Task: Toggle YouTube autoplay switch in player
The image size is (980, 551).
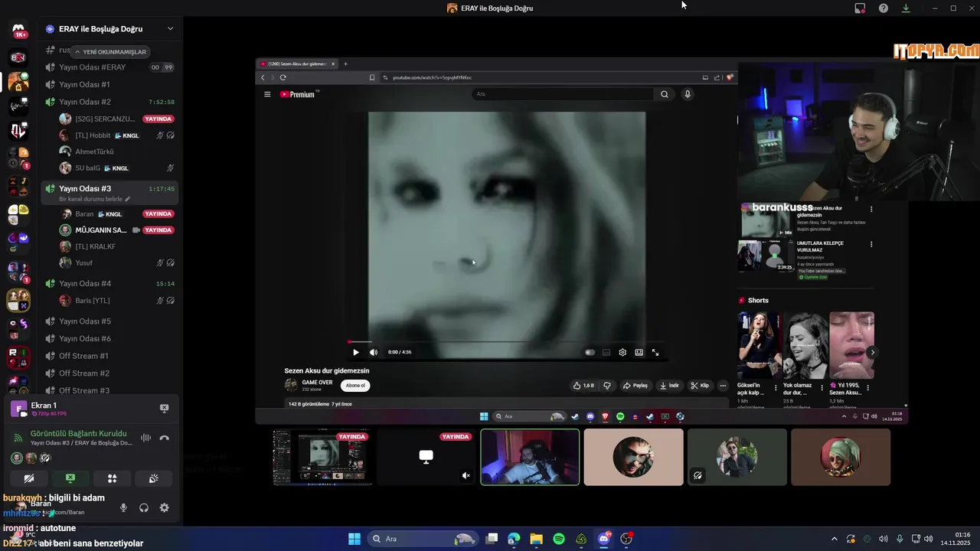Action: (590, 353)
